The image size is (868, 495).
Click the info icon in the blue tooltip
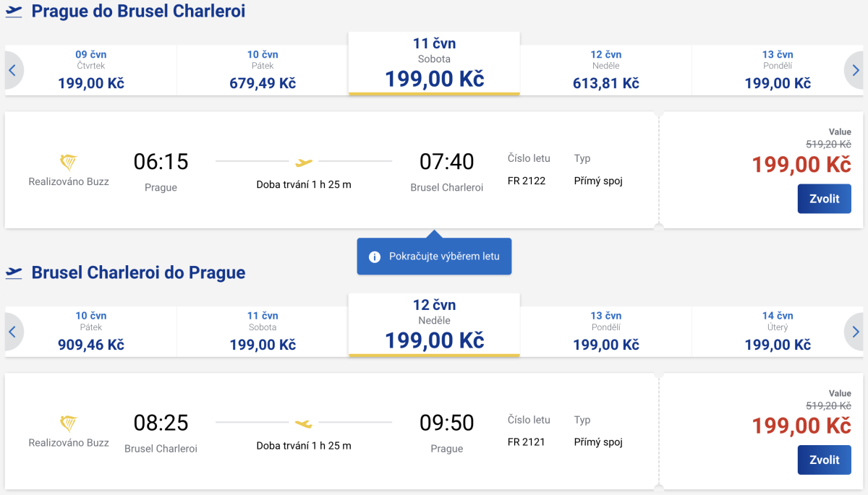(x=375, y=257)
